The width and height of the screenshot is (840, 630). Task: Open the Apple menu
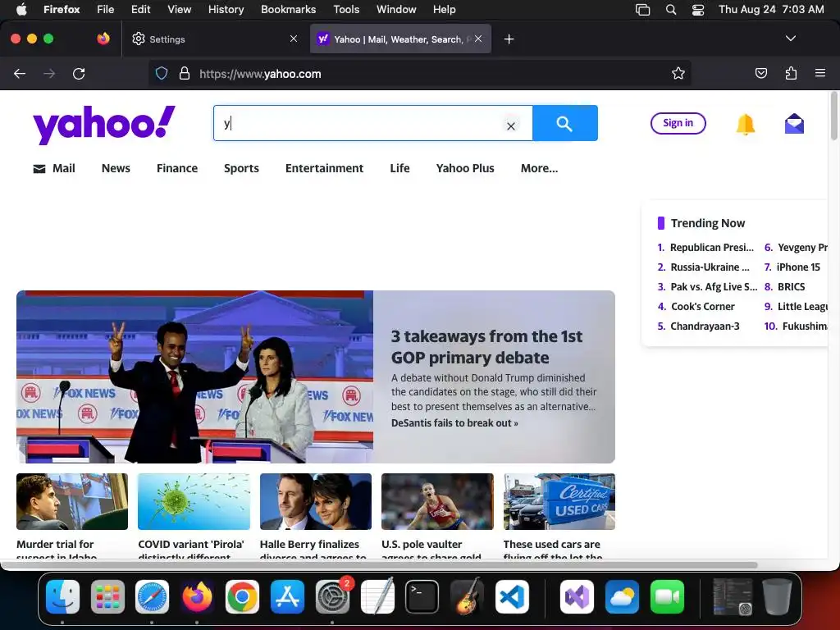pos(21,10)
